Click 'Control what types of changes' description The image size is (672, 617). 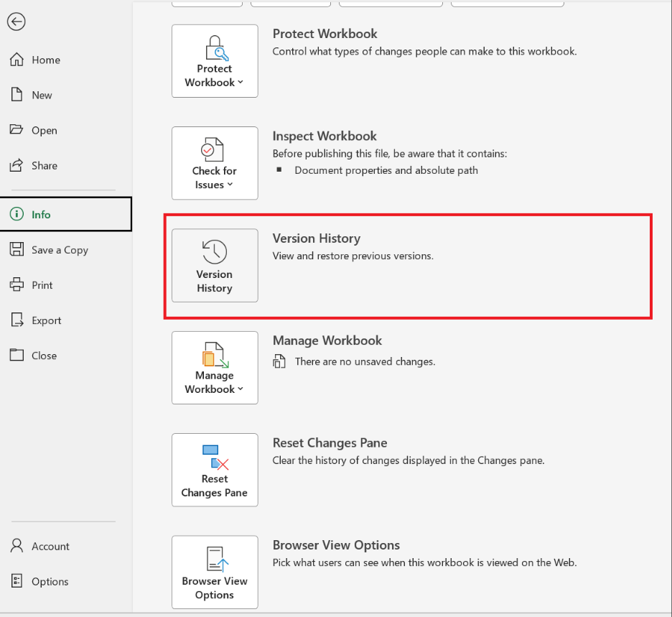[x=425, y=52]
